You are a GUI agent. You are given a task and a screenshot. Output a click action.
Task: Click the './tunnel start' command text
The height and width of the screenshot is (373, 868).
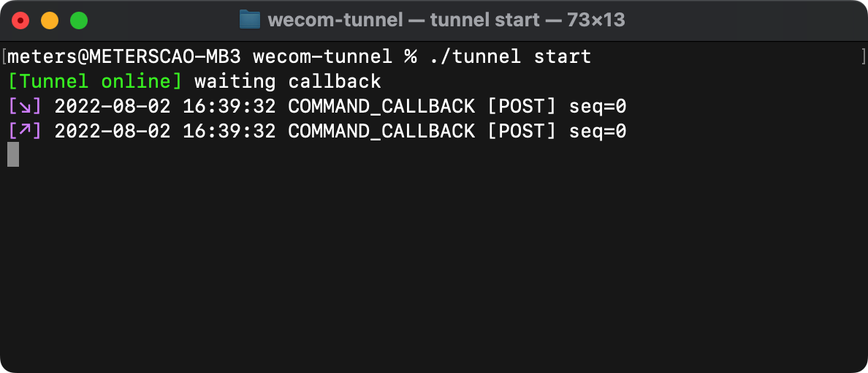pos(511,56)
